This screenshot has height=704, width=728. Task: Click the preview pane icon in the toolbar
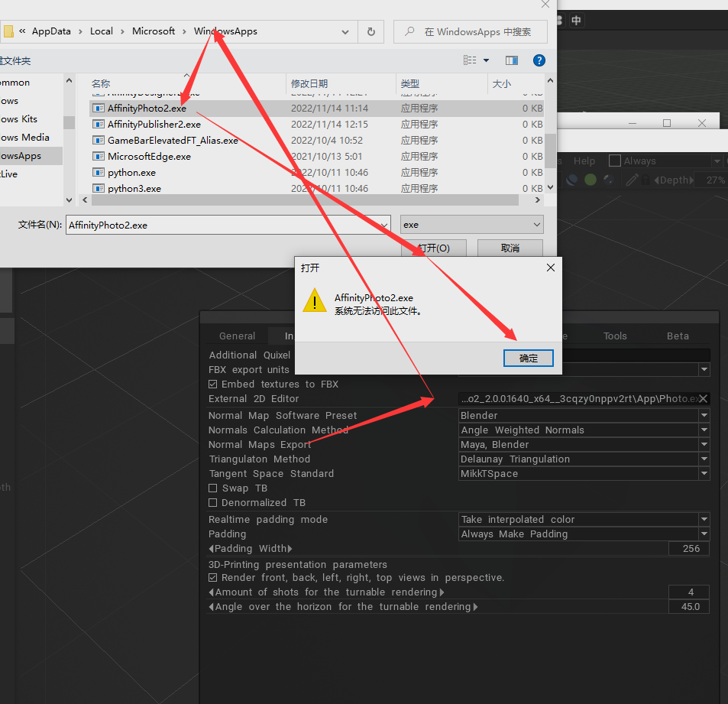point(512,60)
